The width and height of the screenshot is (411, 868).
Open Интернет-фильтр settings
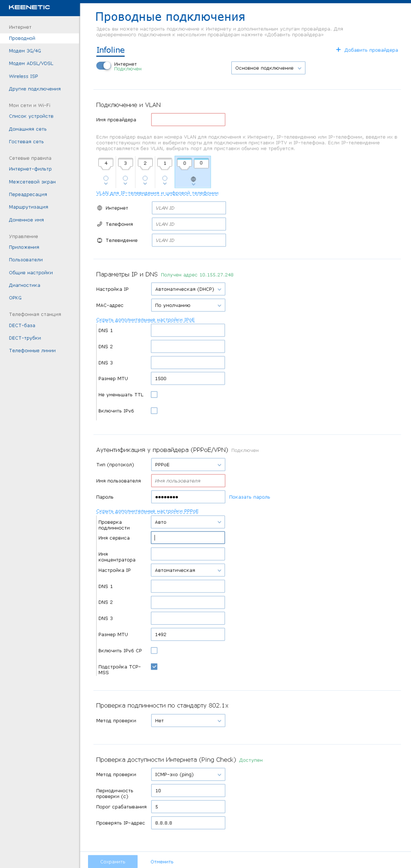click(30, 169)
